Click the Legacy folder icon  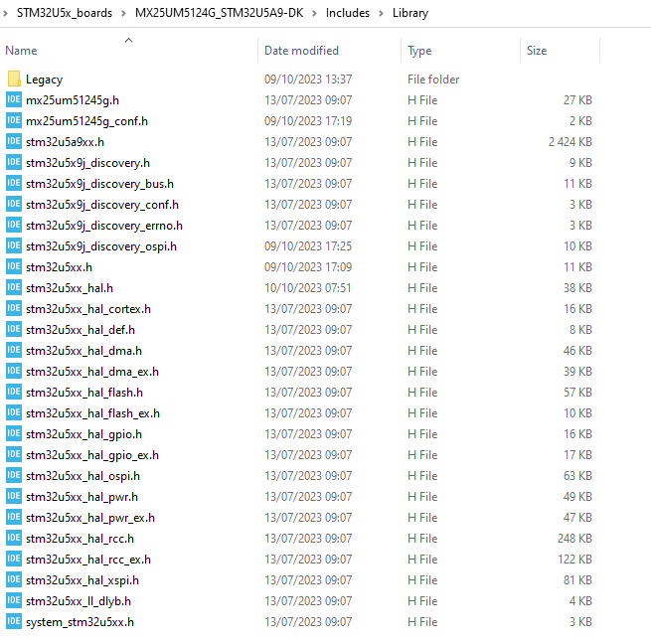(14, 79)
